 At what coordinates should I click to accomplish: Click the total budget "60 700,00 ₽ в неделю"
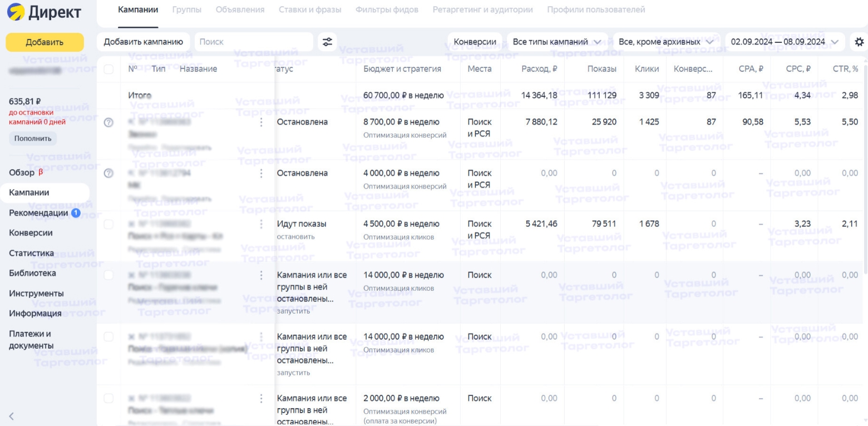click(x=403, y=96)
